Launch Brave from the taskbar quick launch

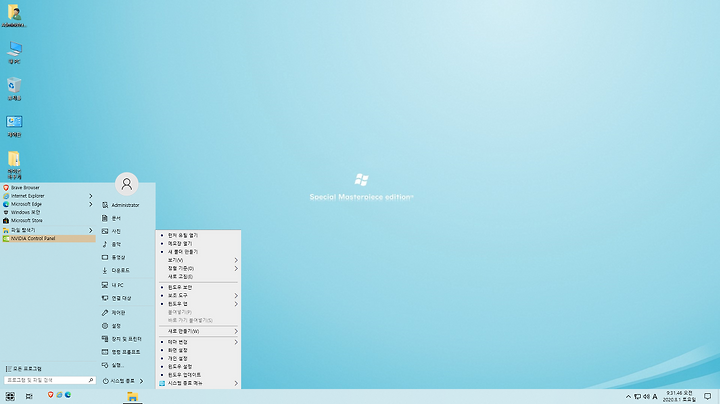point(51,395)
